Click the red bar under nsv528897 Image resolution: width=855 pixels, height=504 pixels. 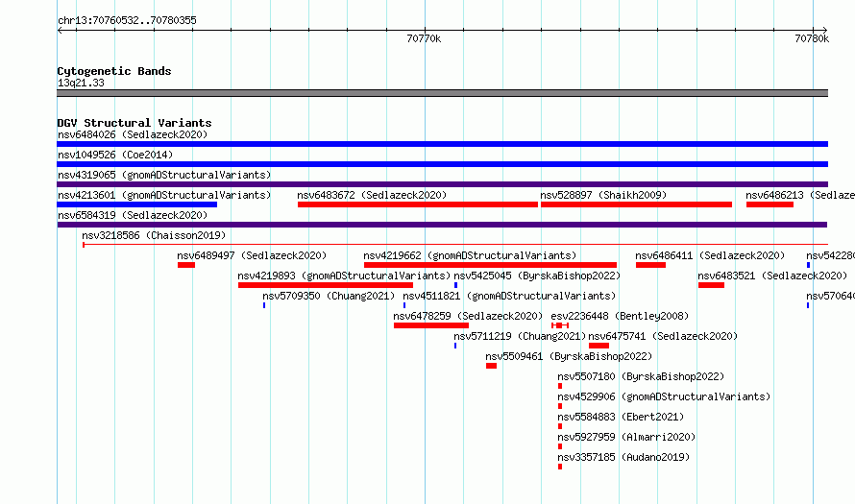point(636,204)
